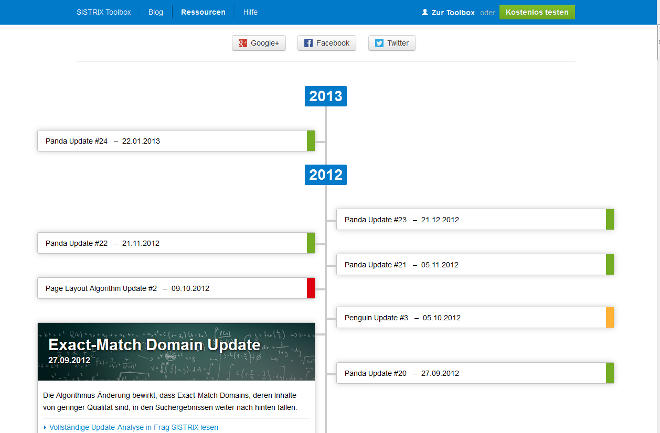This screenshot has height=433, width=660.
Task: Click the orange Penguin Update #3 color tag
Action: coord(610,317)
